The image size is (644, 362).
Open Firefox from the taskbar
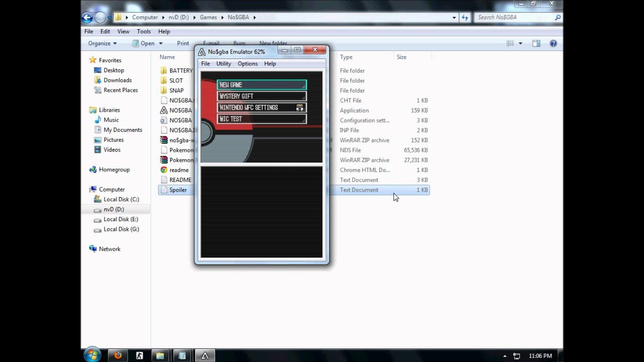[118, 355]
